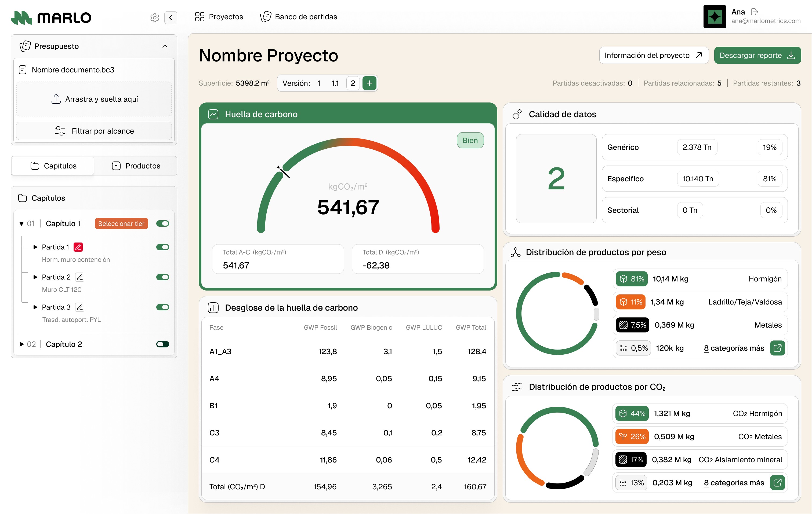Collapse Capítulo 1 tree arrow
812x514 pixels.
(x=21, y=224)
